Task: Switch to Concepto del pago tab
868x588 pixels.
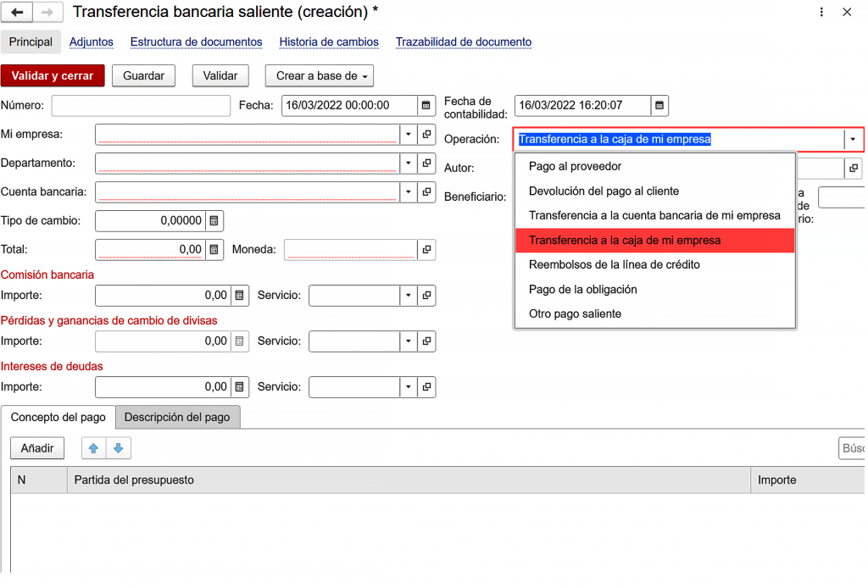Action: point(58,417)
